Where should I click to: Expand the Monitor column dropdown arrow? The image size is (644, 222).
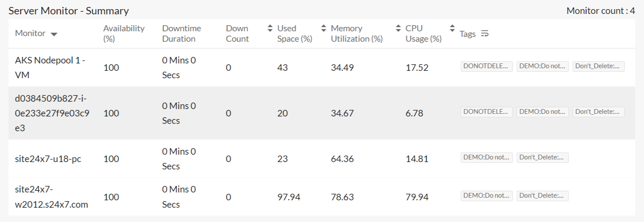point(54,34)
